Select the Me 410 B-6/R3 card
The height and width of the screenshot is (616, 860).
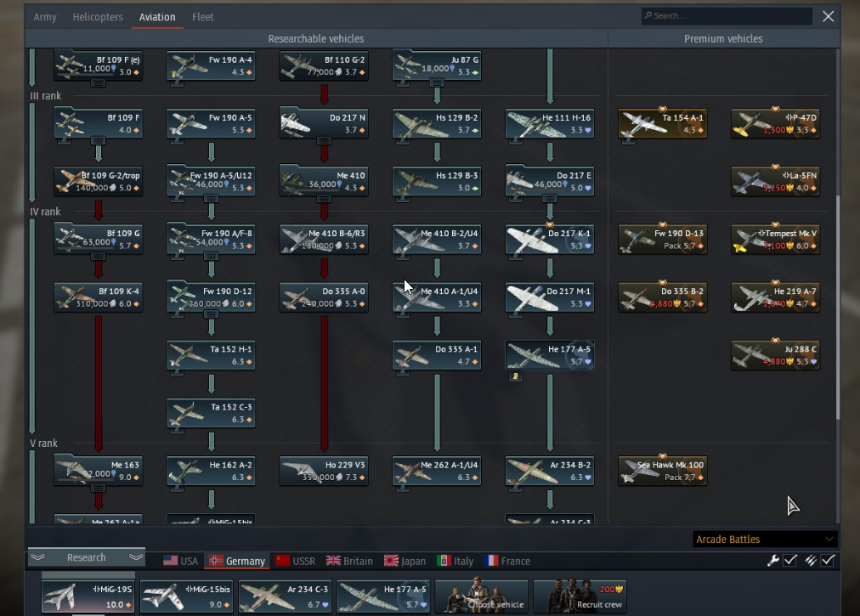click(324, 239)
